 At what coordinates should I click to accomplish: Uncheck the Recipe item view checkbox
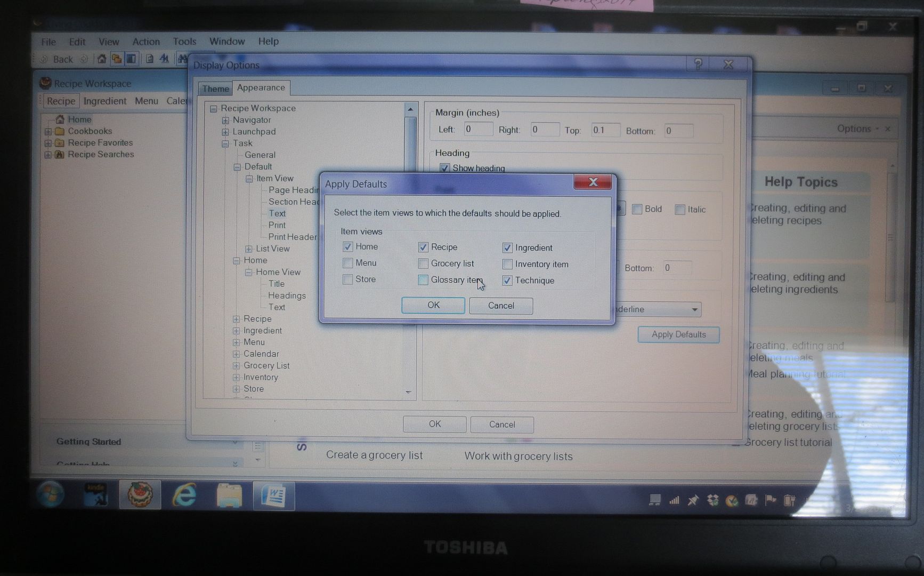click(423, 247)
